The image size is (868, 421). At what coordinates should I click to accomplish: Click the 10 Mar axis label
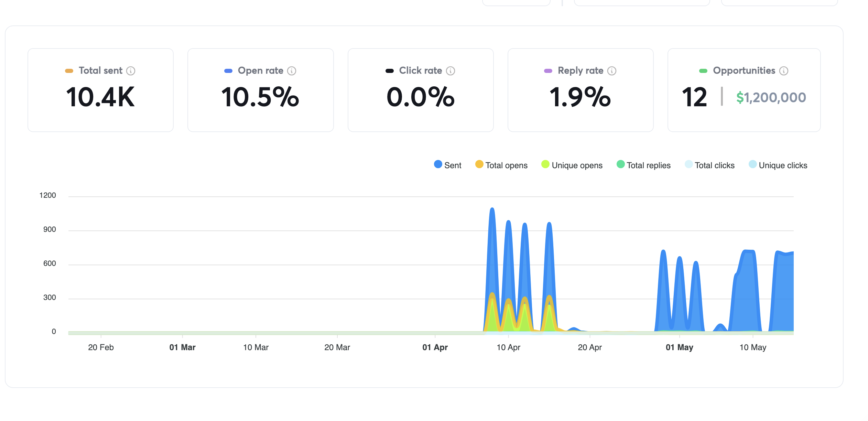pos(256,347)
